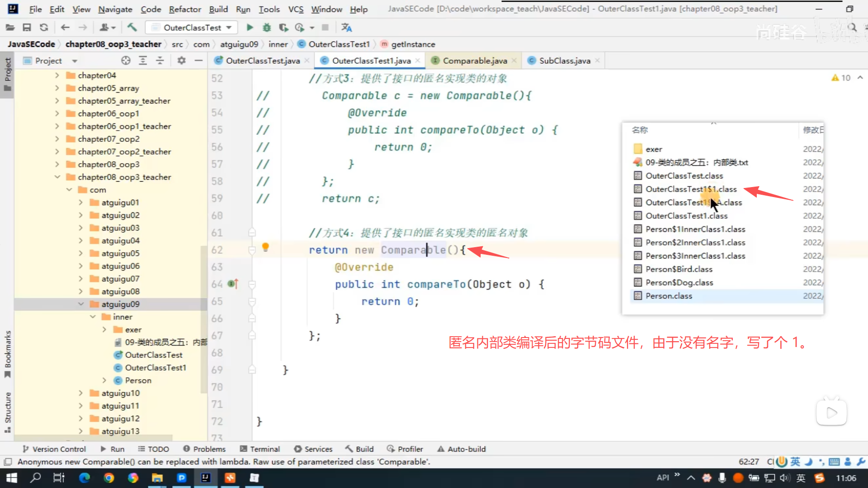The height and width of the screenshot is (488, 868).
Task: Select Person.class in the file list
Action: click(669, 296)
